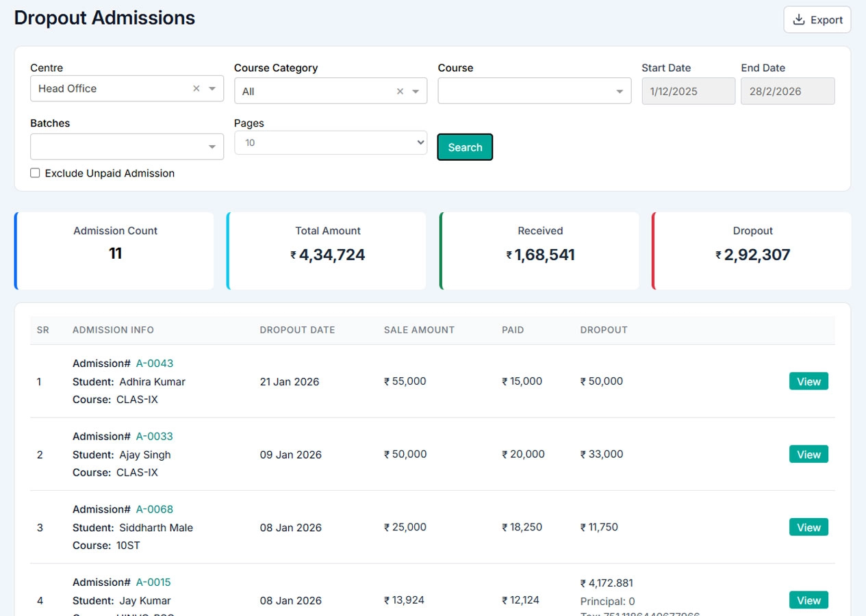Clear the Course Category 'All' selection

point(400,91)
